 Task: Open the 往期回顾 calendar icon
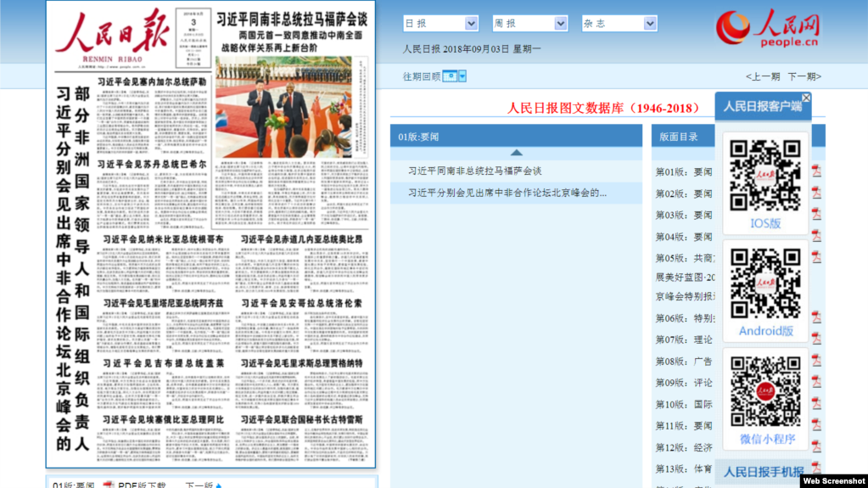tap(450, 76)
